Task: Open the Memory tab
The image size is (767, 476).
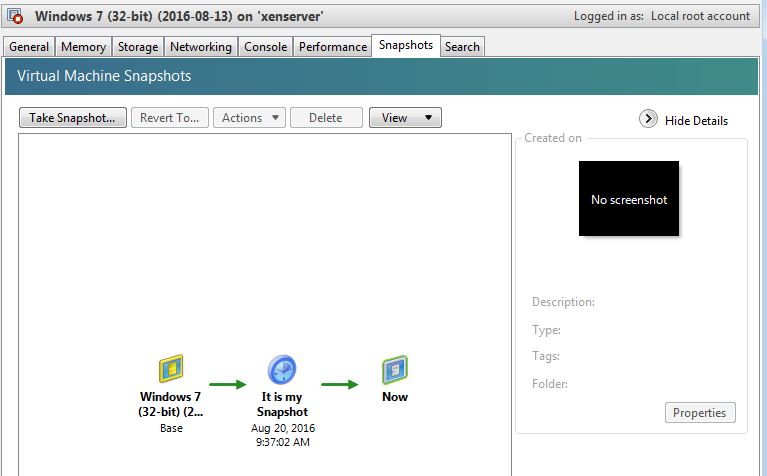Action: pos(83,47)
